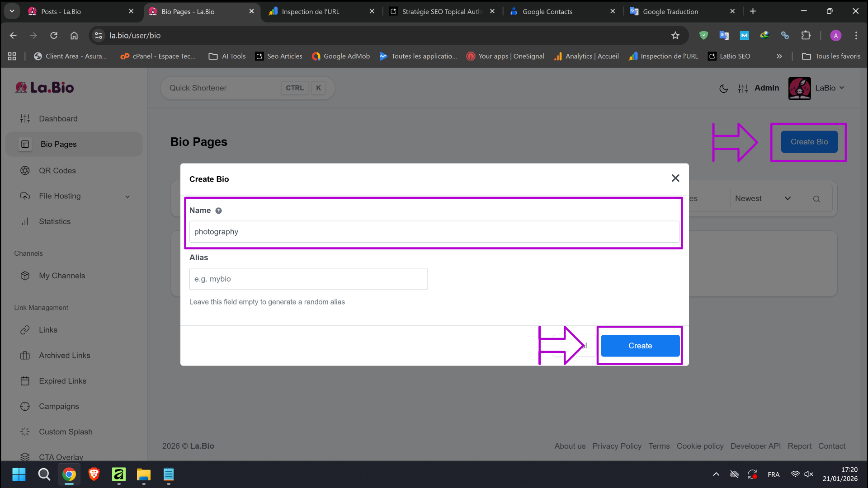Bookmark this page with the star icon

click(x=675, y=35)
